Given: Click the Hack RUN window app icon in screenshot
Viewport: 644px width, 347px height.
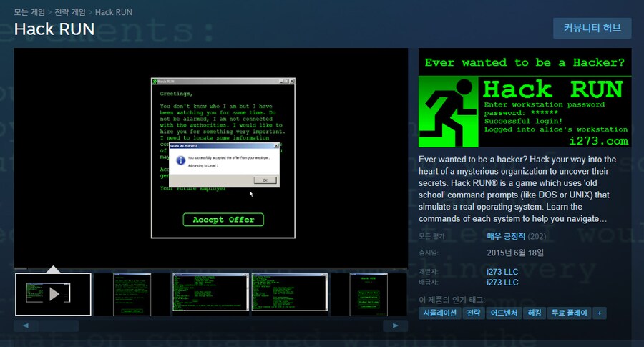Looking at the screenshot, I should (155, 82).
